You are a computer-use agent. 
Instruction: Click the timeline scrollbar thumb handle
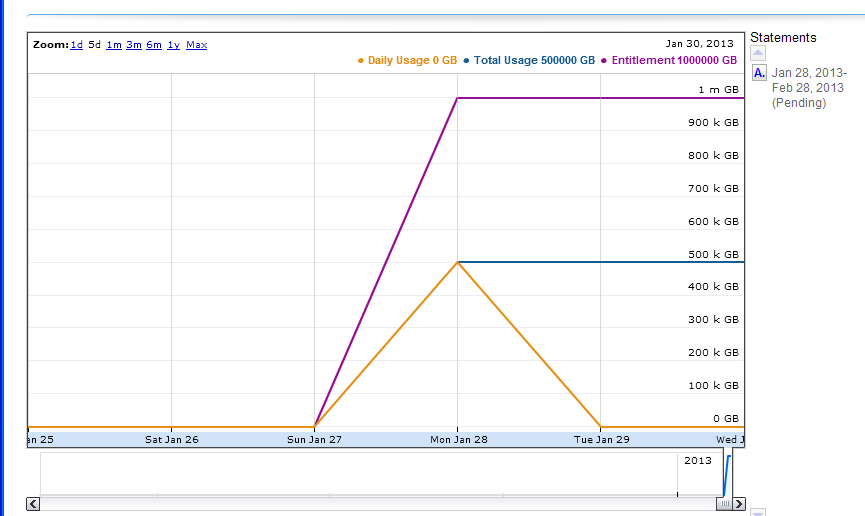[x=723, y=504]
